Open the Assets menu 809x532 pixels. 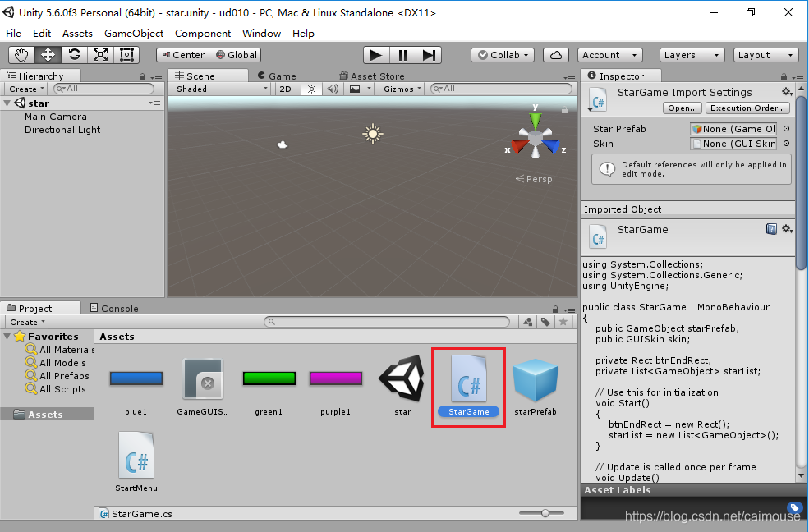tap(77, 34)
